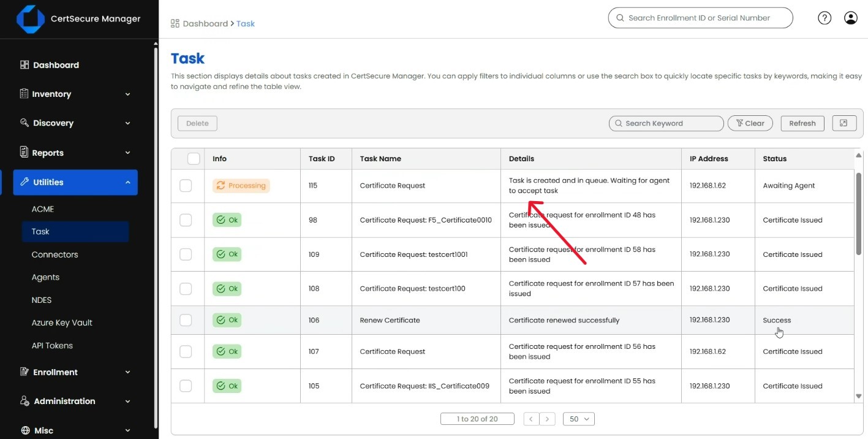Viewport: 868px width, 439px height.
Task: Click the Ok badge for task 98
Action: [x=227, y=219]
